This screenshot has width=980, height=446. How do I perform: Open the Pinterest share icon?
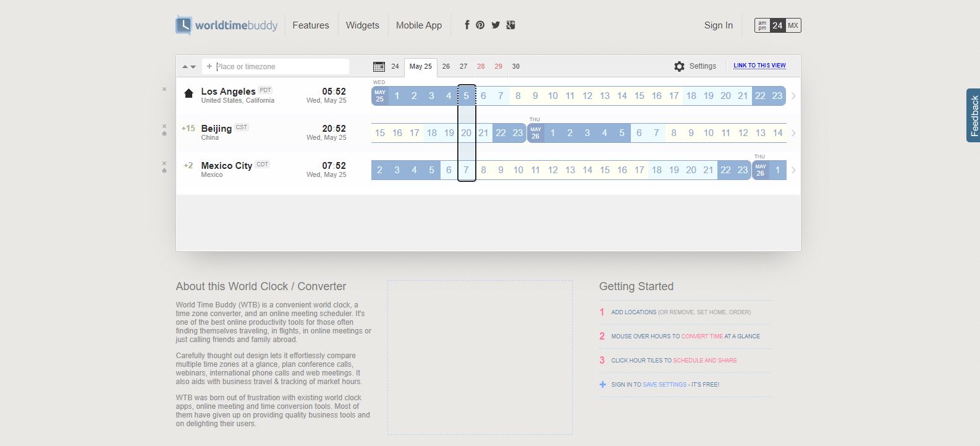point(480,25)
